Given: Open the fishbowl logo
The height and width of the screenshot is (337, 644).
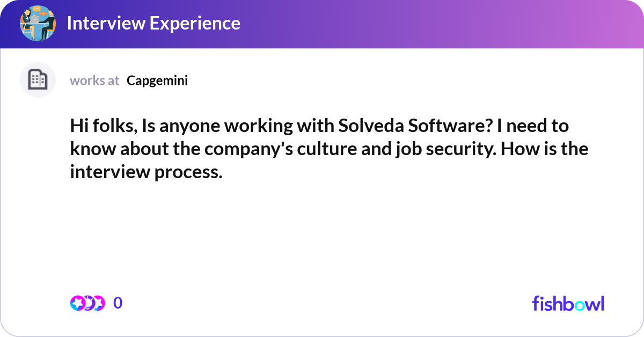Looking at the screenshot, I should (568, 303).
